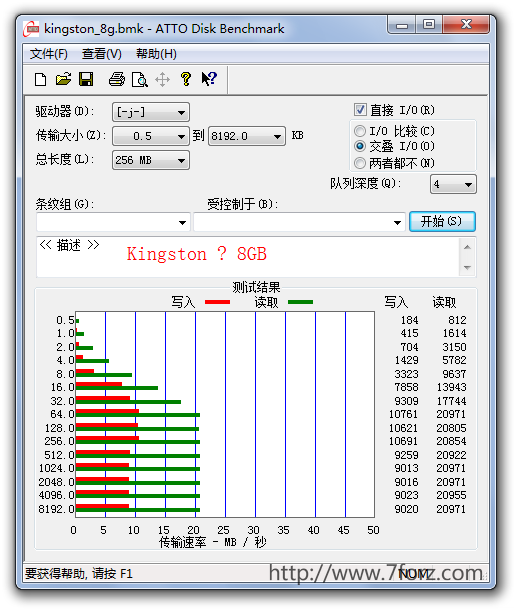Open the 队列深度 dropdown showing 4
This screenshot has width=514, height=609.
453,184
